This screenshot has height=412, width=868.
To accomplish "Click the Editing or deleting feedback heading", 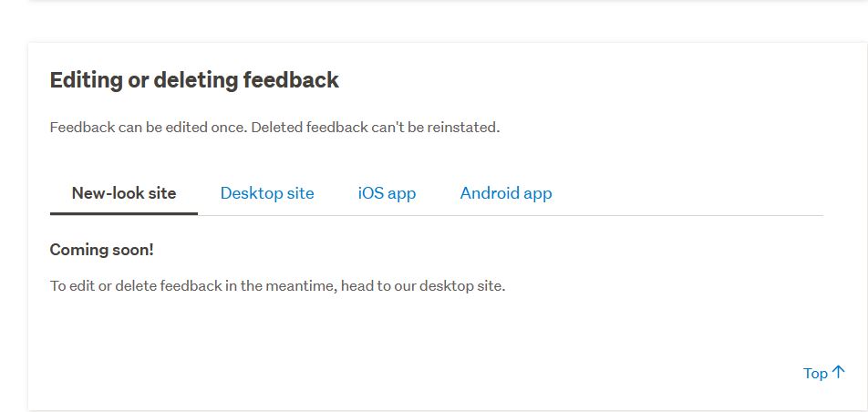I will pos(194,80).
